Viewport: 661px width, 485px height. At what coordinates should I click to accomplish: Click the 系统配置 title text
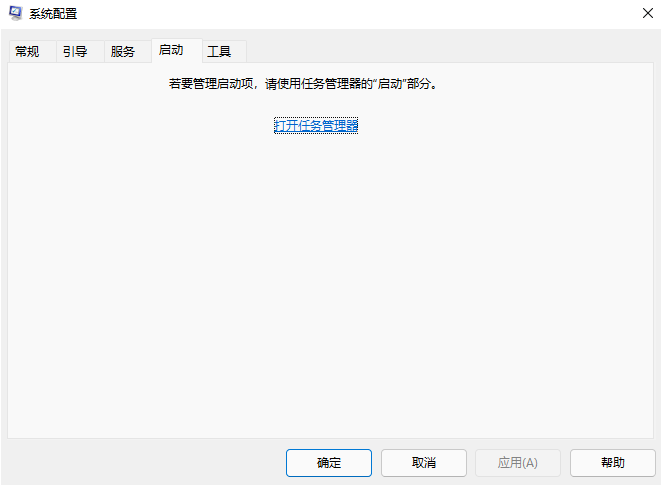[x=53, y=14]
